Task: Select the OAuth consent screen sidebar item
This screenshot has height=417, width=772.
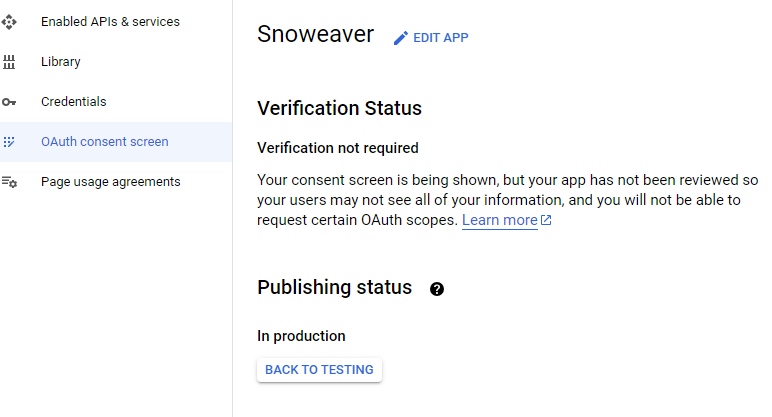Action: pyautogui.click(x=116, y=142)
